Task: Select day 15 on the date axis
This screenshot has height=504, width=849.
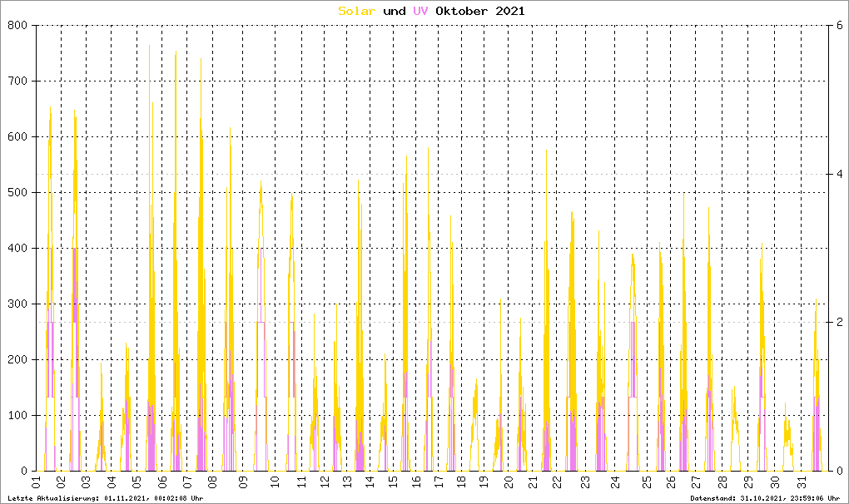Action: click(395, 482)
